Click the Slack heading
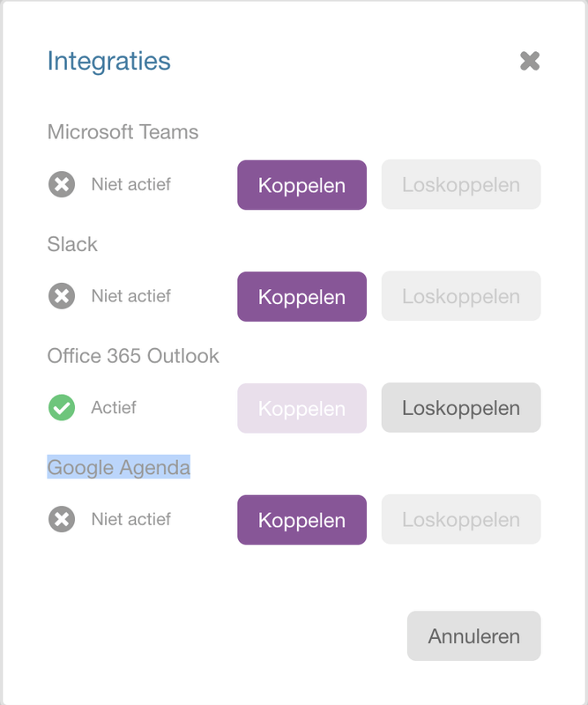 click(72, 244)
